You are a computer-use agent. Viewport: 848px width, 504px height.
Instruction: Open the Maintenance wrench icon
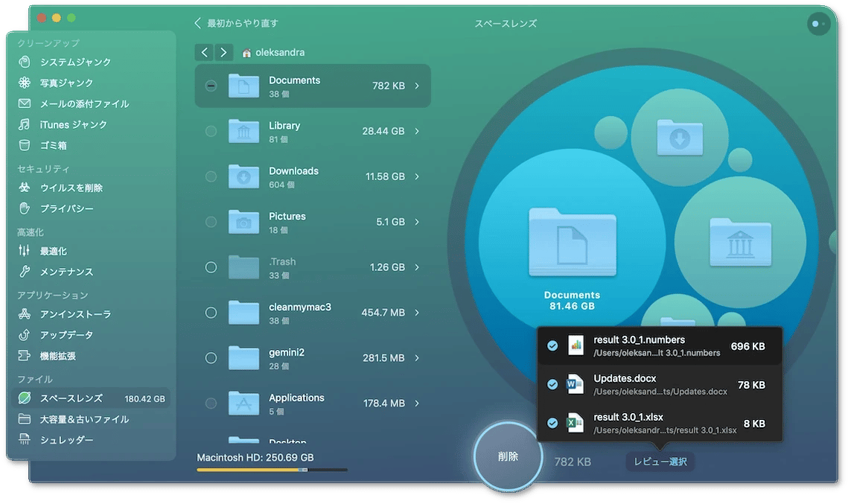pos(25,272)
